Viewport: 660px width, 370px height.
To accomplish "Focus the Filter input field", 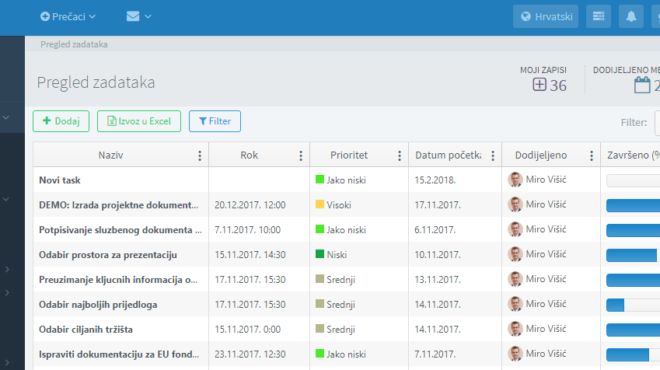I will 657,122.
